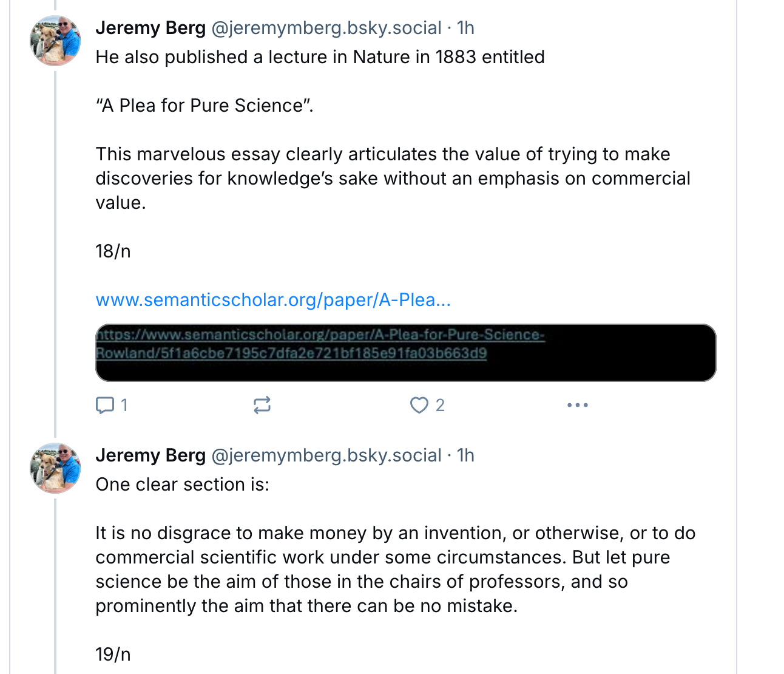This screenshot has width=784, height=674.
Task: Click reply count number 1
Action: coord(124,405)
